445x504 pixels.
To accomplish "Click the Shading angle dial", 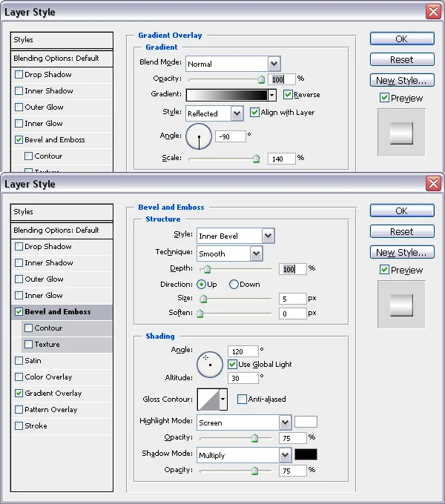I will tap(210, 363).
